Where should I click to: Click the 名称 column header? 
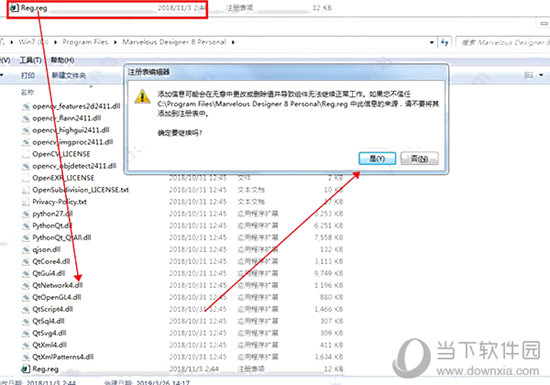click(27, 92)
